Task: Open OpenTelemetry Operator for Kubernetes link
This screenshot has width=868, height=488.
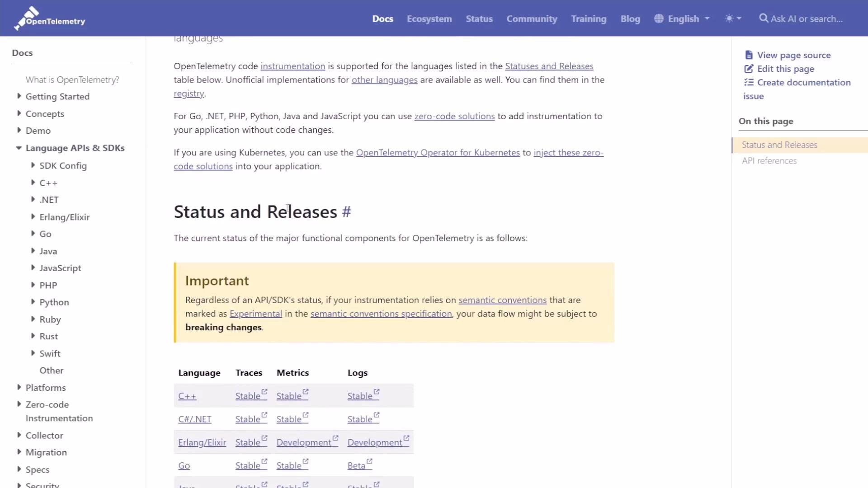Action: tap(438, 153)
